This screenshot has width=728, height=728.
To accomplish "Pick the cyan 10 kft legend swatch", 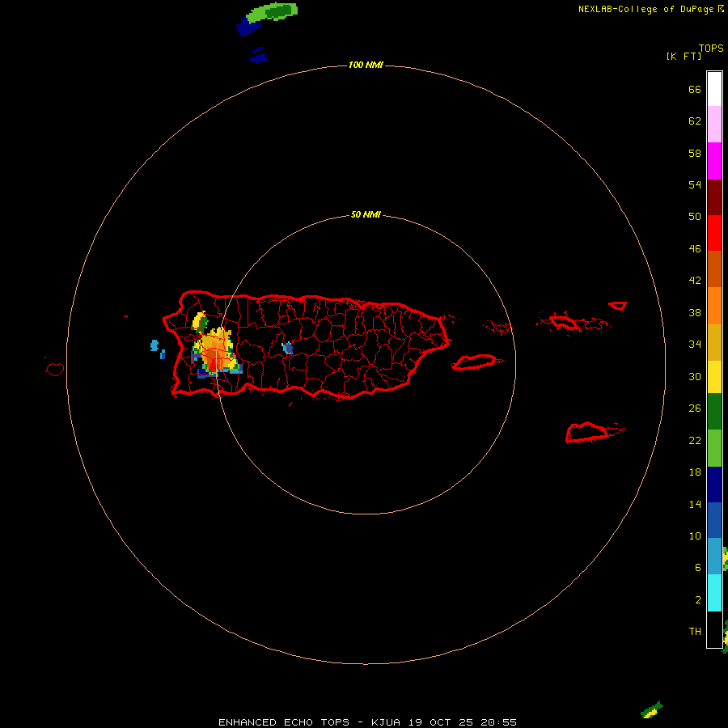I will coord(714,593).
